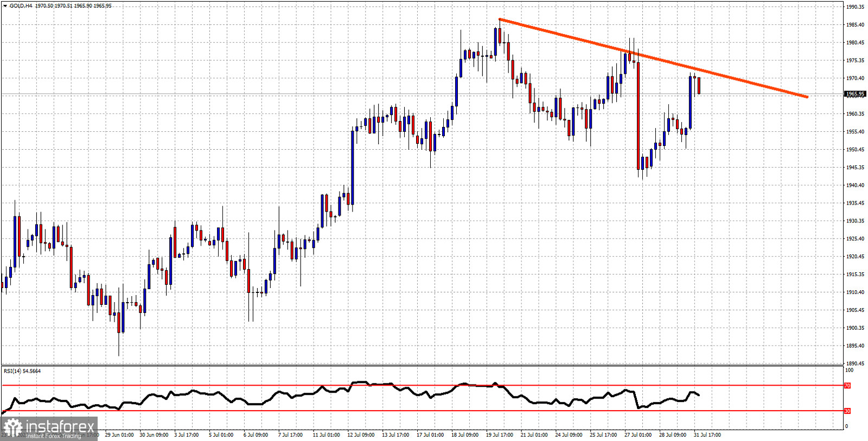Click the 1940.40 price scale label
This screenshot has height=441, width=868.
856,186
